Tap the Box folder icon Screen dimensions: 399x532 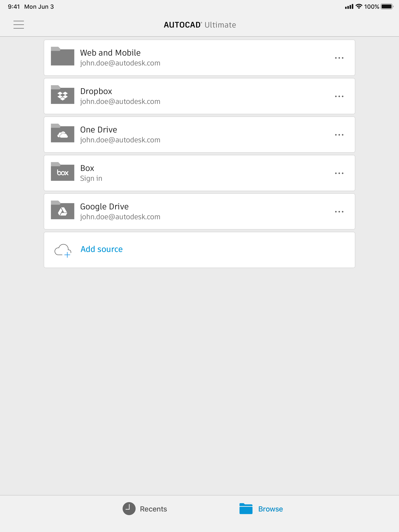coord(62,171)
